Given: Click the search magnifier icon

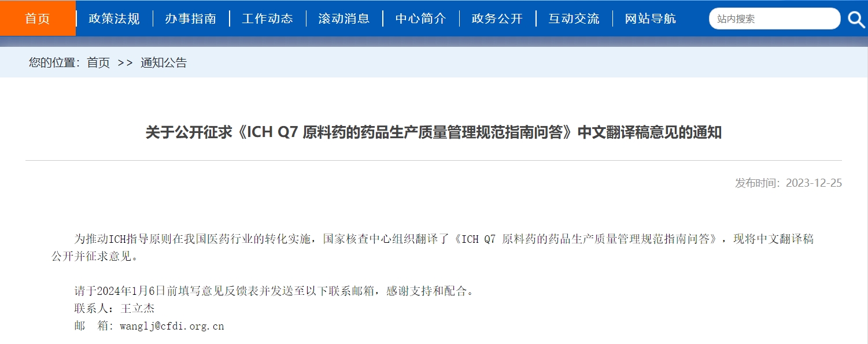Looking at the screenshot, I should coord(856,19).
